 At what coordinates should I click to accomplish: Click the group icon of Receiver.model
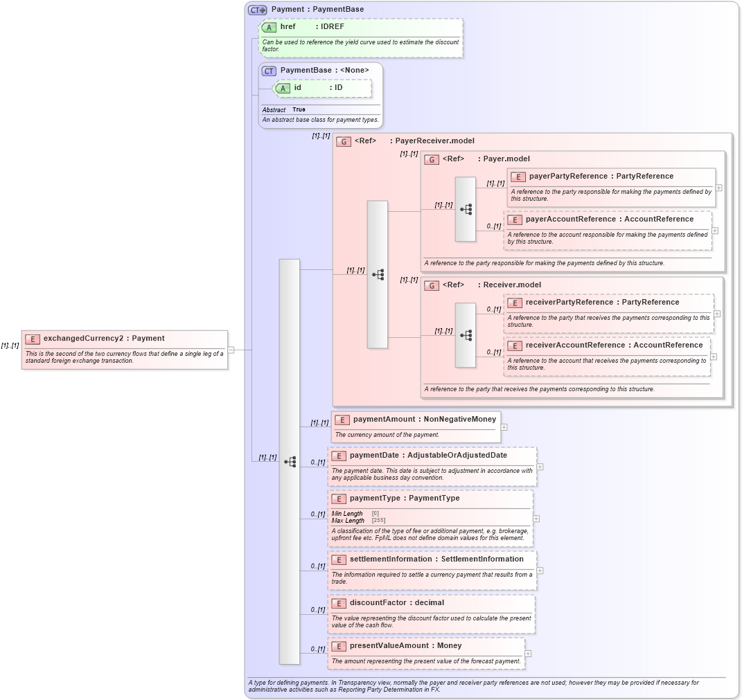point(431,285)
